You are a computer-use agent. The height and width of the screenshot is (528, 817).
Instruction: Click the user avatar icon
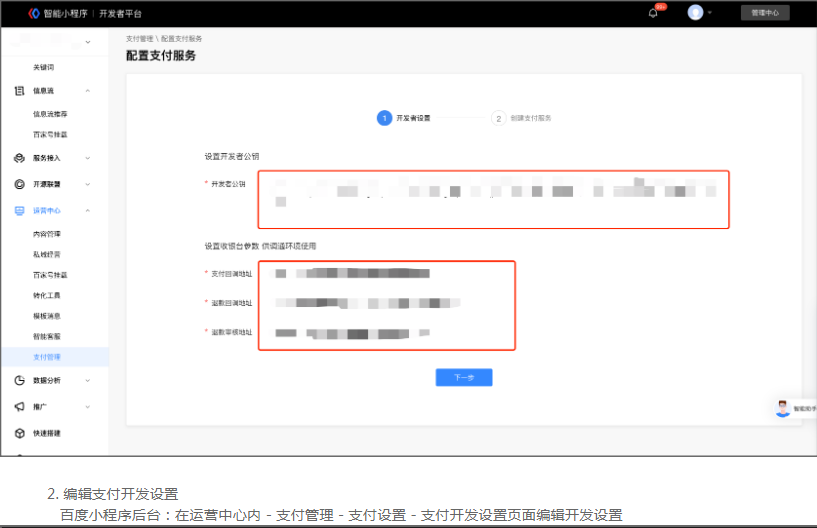click(x=695, y=13)
